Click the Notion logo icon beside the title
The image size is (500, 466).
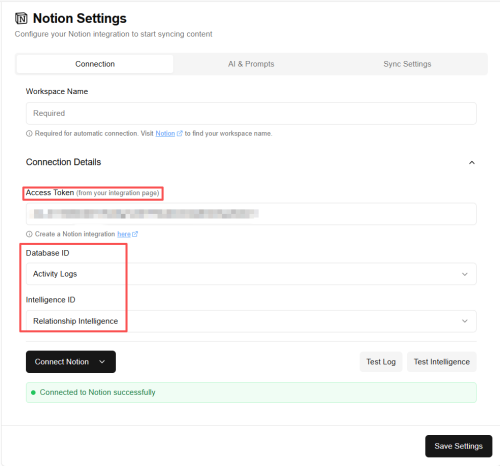point(21,18)
